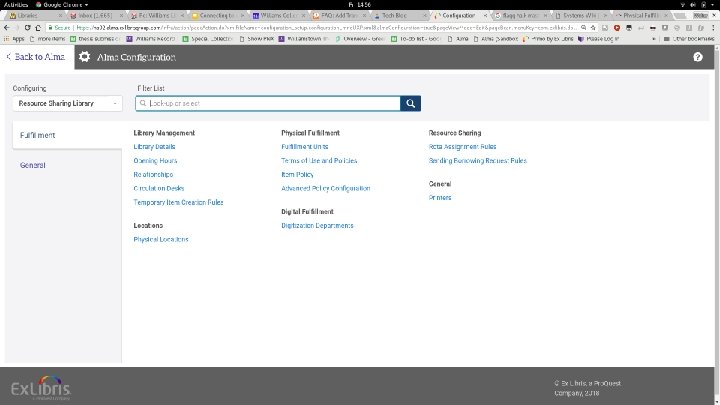The image size is (720, 405).
Task: Expand the Resource Sharing Library dropdown
Action: coord(68,103)
